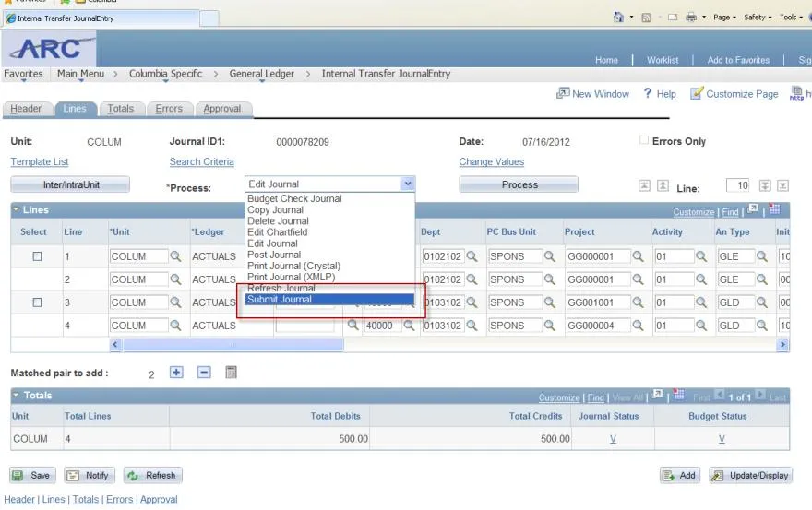Image resolution: width=812 pixels, height=510 pixels.
Task: Open Project GG001001 lookup on line 3
Action: coord(638,302)
